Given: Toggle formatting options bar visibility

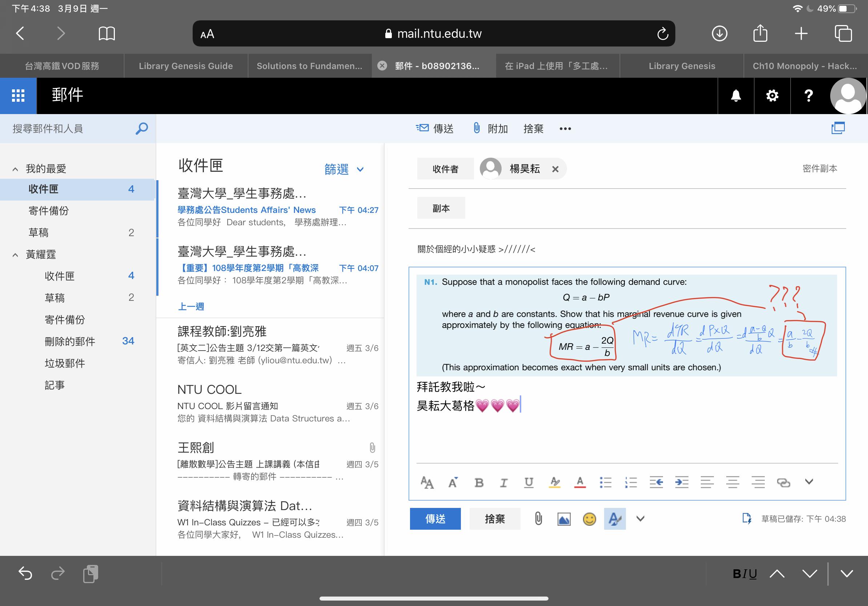Looking at the screenshot, I should click(615, 519).
